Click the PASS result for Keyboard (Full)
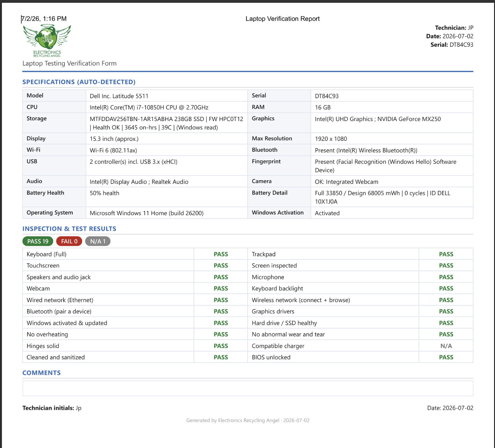This screenshot has height=448, width=495. 221,254
